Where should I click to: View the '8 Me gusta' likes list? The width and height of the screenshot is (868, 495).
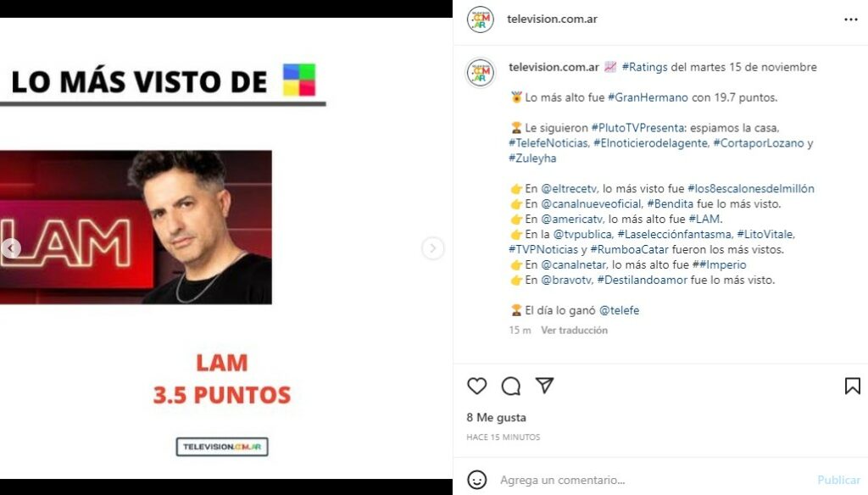coord(496,418)
